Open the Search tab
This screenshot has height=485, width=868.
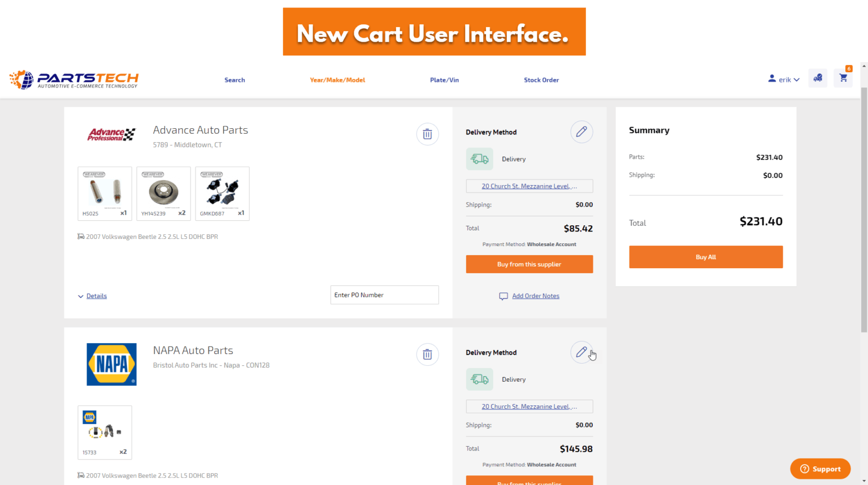[235, 80]
